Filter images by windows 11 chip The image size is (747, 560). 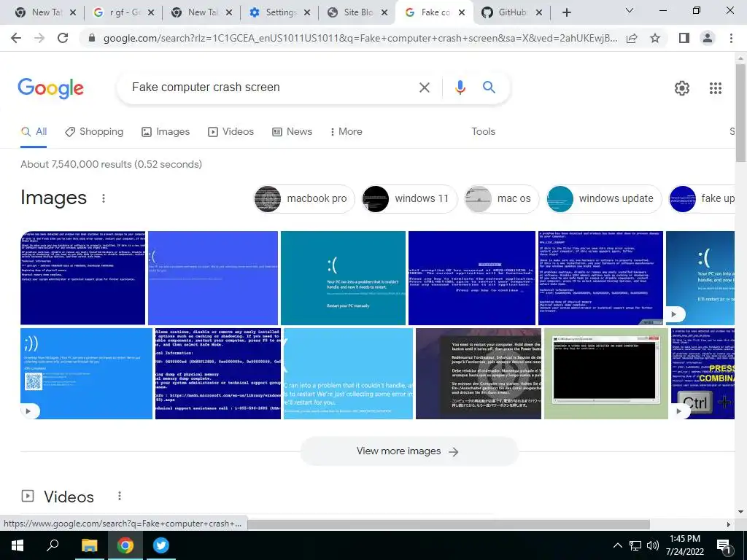point(409,198)
